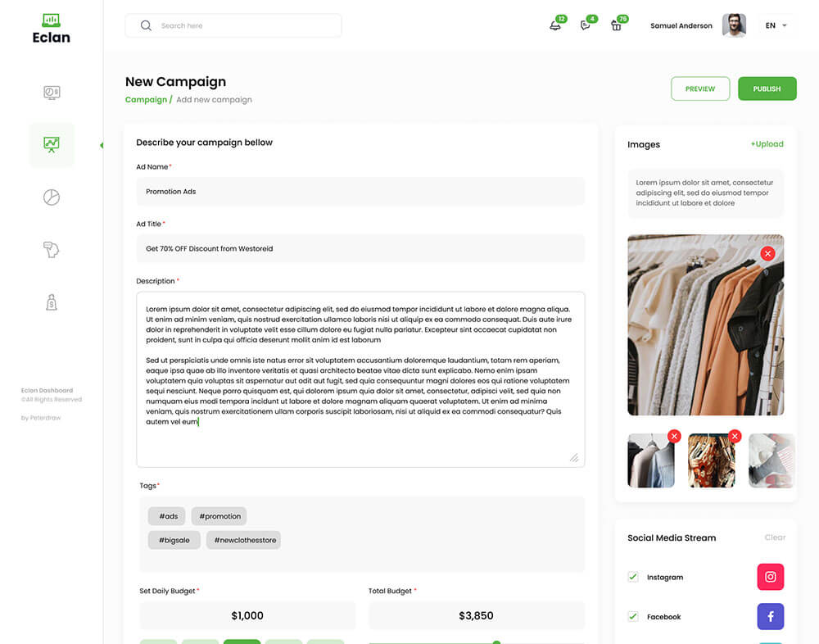Open the Instagram icon button
The height and width of the screenshot is (644, 819).
(x=771, y=577)
